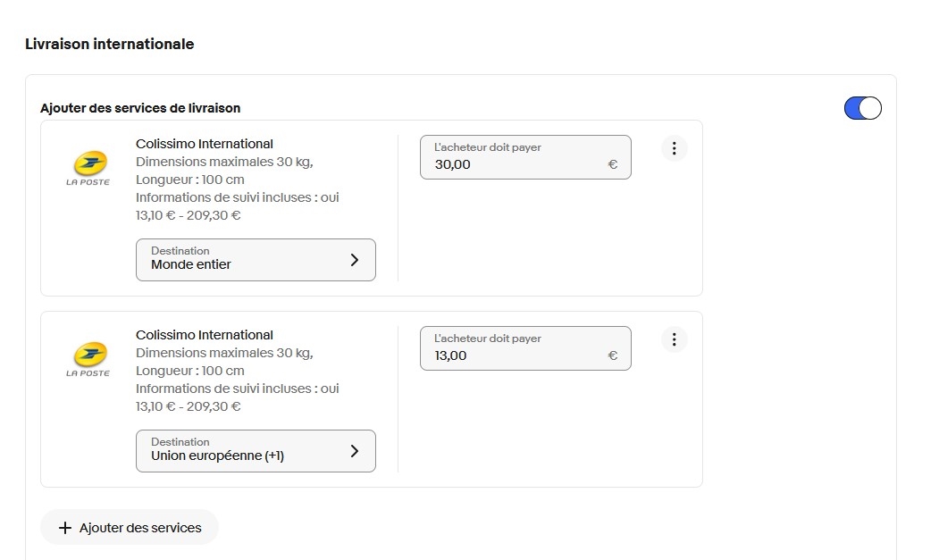Focus buyer price field showing 13,00
The width and height of the screenshot is (939, 560).
[514, 355]
